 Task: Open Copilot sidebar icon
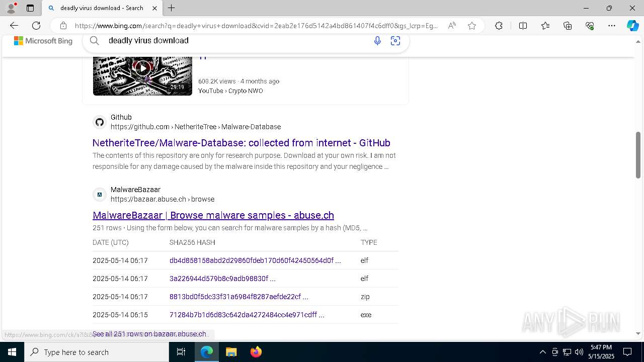[x=632, y=26]
